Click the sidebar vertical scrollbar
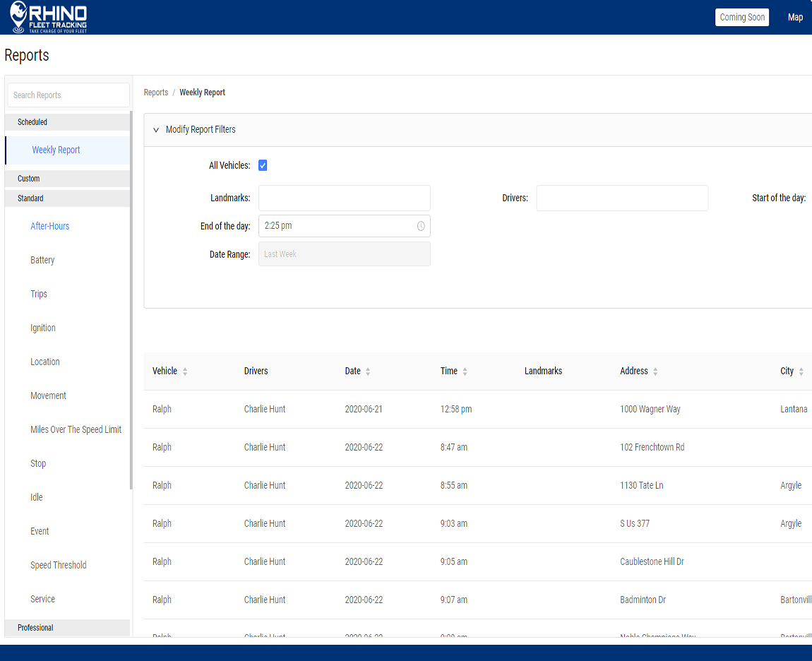812x661 pixels. [x=131, y=300]
